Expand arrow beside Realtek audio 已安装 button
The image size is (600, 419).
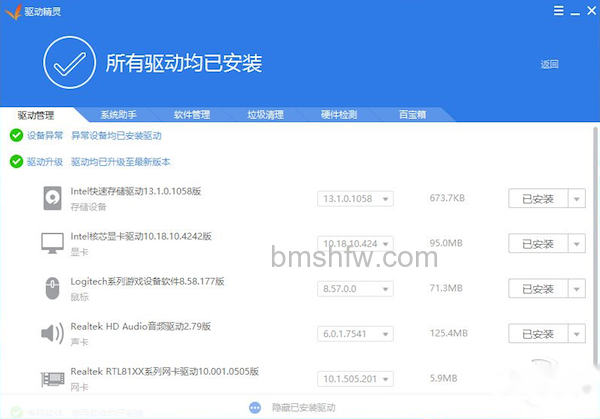(x=577, y=334)
